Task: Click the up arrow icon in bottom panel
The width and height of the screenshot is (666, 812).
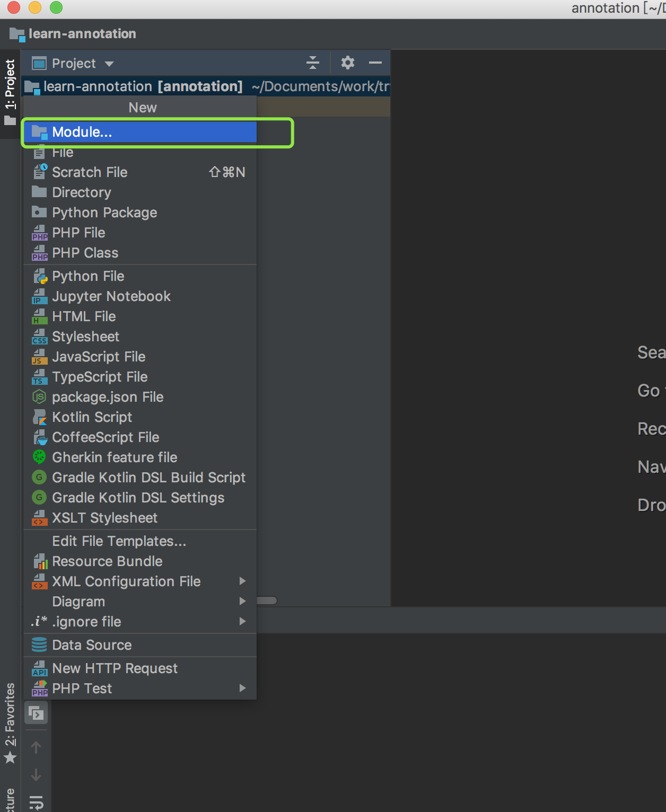Action: point(36,747)
